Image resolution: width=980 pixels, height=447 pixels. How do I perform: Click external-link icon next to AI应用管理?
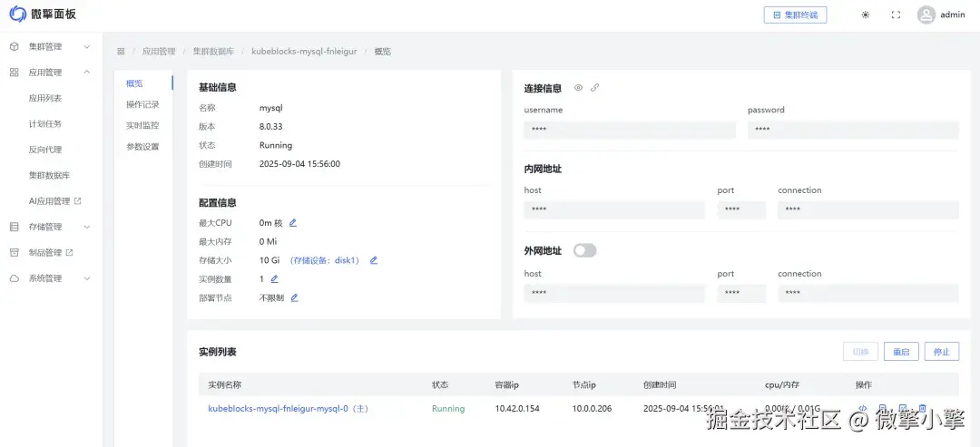pos(77,201)
